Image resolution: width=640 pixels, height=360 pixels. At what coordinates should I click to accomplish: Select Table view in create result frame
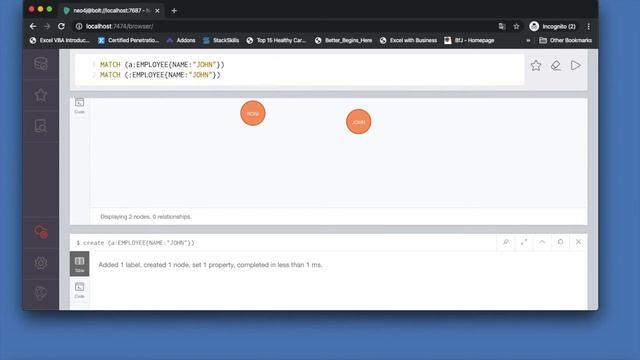80,264
